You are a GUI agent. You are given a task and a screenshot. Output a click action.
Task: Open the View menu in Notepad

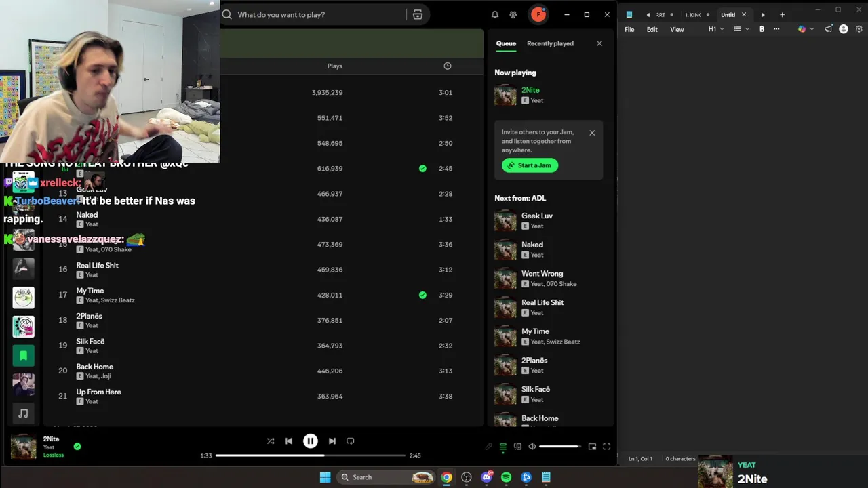pyautogui.click(x=677, y=29)
